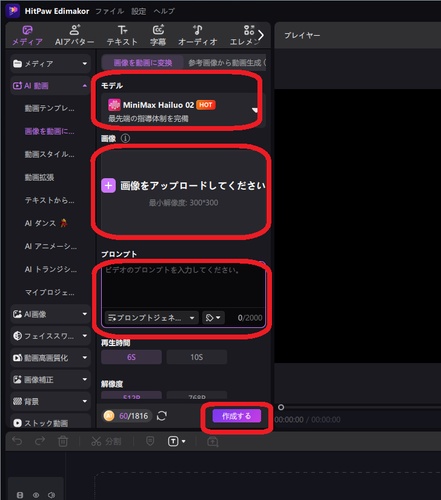Refresh the credits balance

tap(162, 416)
